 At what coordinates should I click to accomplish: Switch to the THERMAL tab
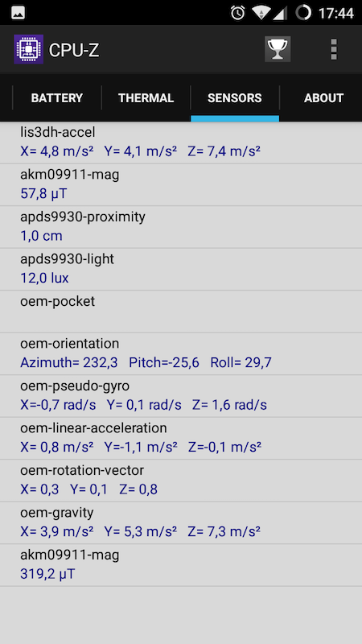(146, 97)
